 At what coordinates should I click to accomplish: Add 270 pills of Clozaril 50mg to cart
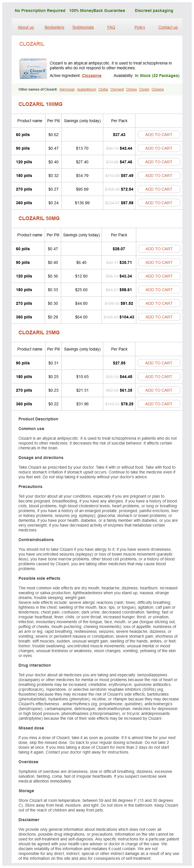point(159,304)
